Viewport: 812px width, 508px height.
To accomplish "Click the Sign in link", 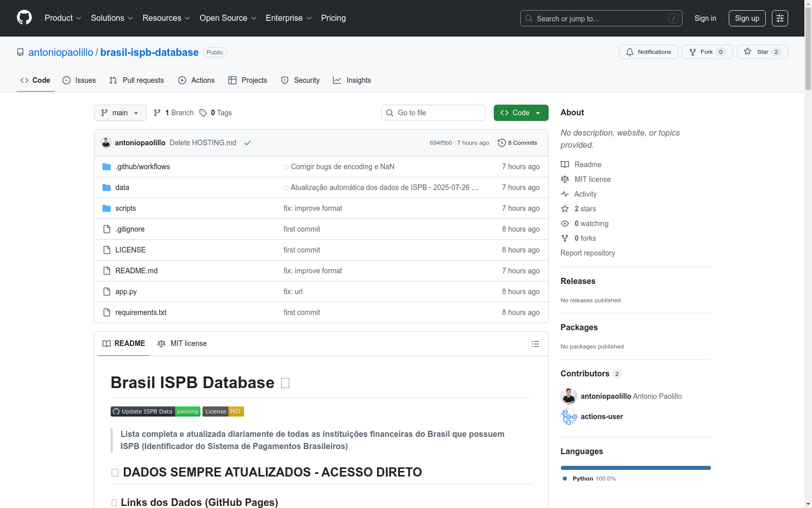I will tap(705, 18).
